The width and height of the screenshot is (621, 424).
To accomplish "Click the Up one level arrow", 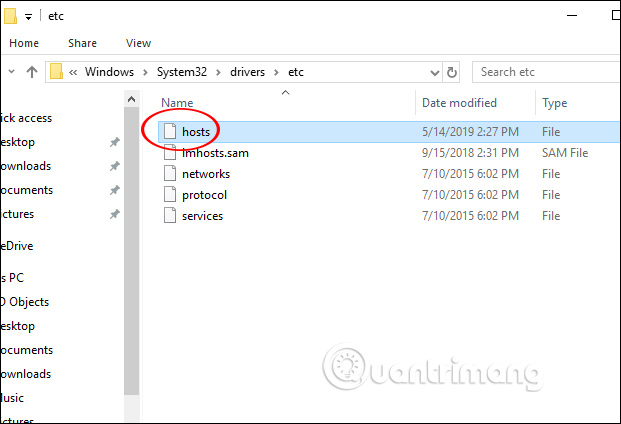I will 31,72.
